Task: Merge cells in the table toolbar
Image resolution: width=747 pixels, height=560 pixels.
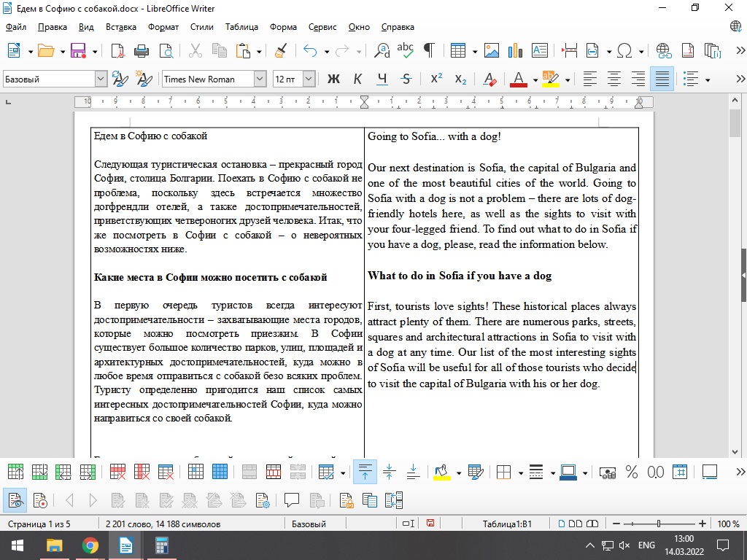Action: [x=249, y=472]
